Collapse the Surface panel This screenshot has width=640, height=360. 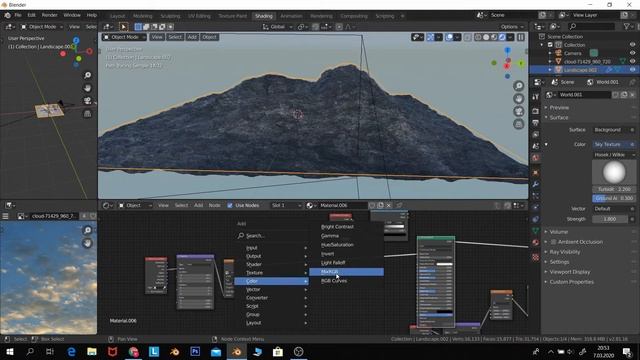click(558, 118)
